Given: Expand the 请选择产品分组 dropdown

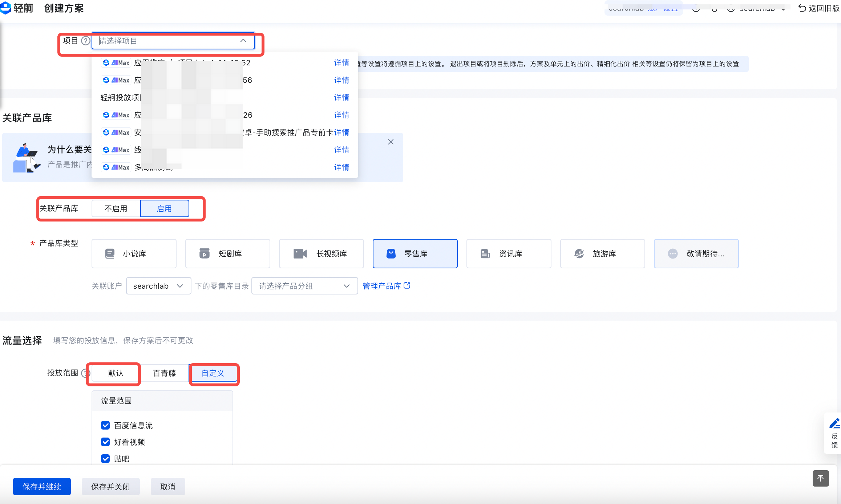Looking at the screenshot, I should coord(304,286).
